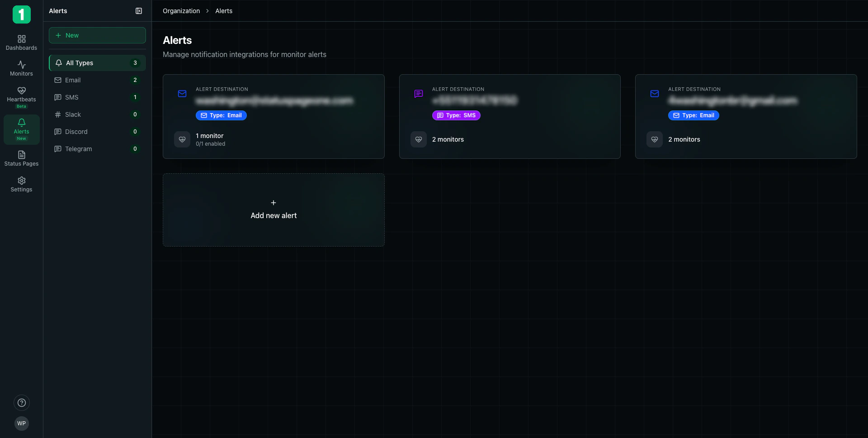Image resolution: width=868 pixels, height=438 pixels.
Task: Select the Discord alert filter
Action: pyautogui.click(x=97, y=132)
